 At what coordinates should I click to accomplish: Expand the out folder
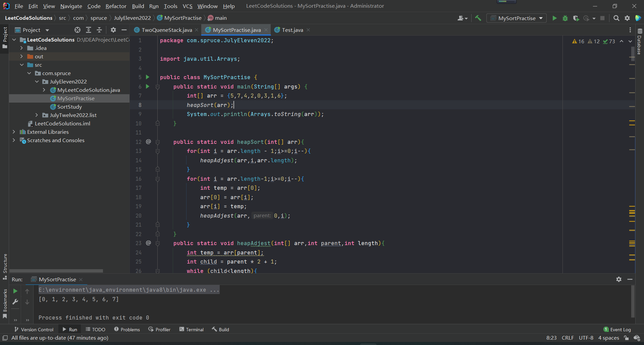coord(21,56)
